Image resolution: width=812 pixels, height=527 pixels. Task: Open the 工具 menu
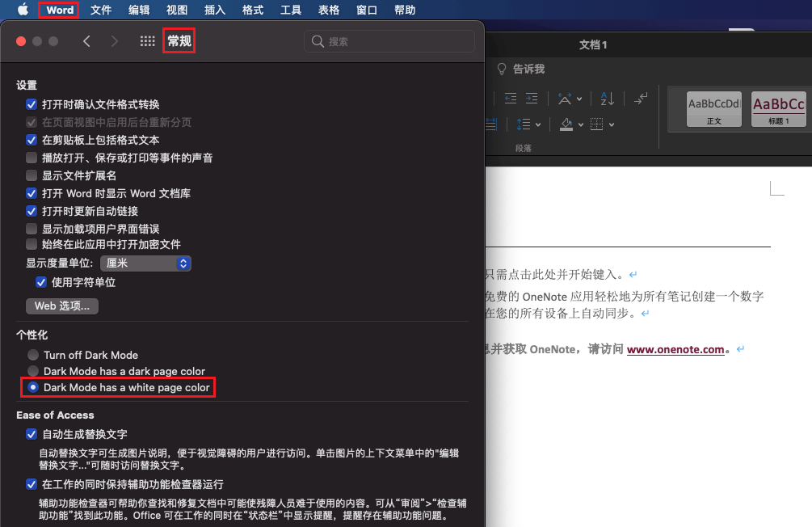pyautogui.click(x=291, y=10)
